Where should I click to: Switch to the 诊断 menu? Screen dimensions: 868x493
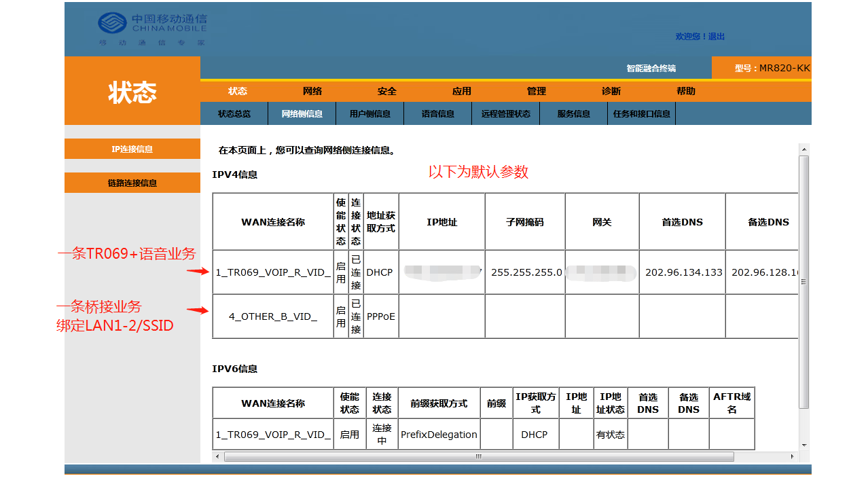point(611,92)
